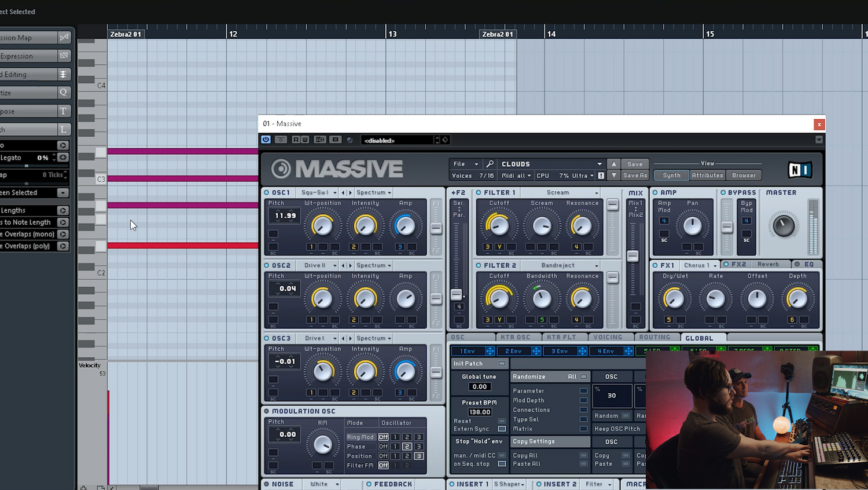This screenshot has height=490, width=868.
Task: Click the CPU overload exclamation icon
Action: coord(601,175)
